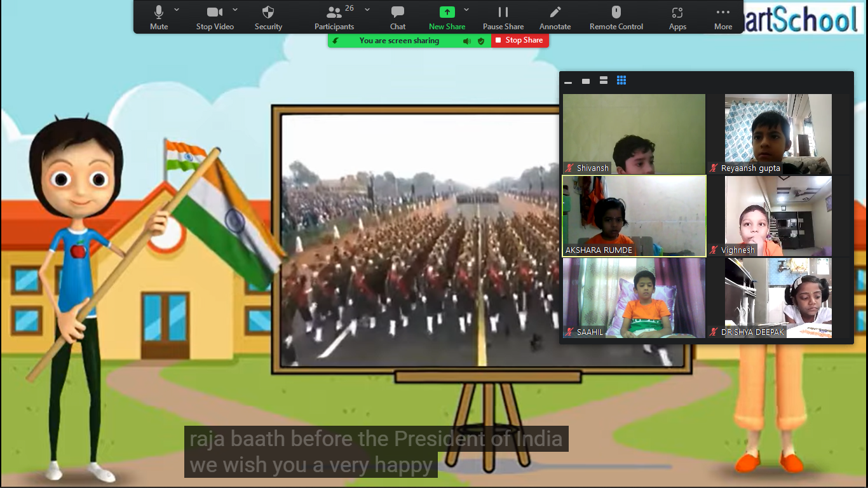Viewport: 868px width, 488px height.
Task: Select the SAAHIL video thumbnail
Action: tap(634, 297)
